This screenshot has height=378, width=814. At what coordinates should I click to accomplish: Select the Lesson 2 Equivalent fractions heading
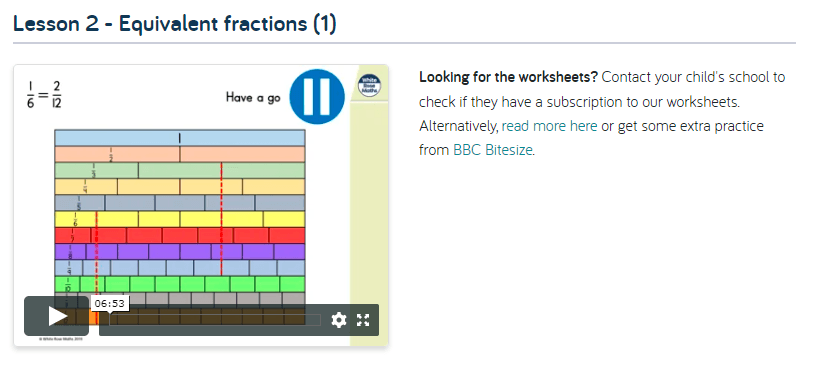point(174,23)
